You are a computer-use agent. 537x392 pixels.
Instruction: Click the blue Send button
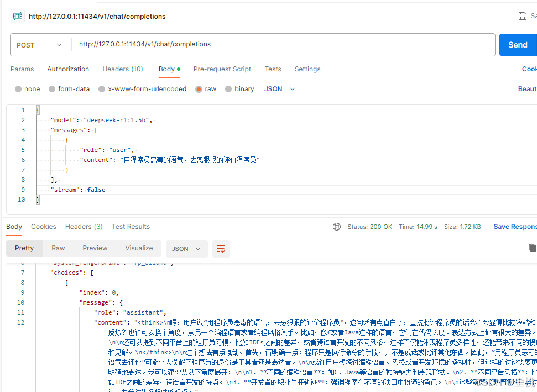(x=518, y=45)
